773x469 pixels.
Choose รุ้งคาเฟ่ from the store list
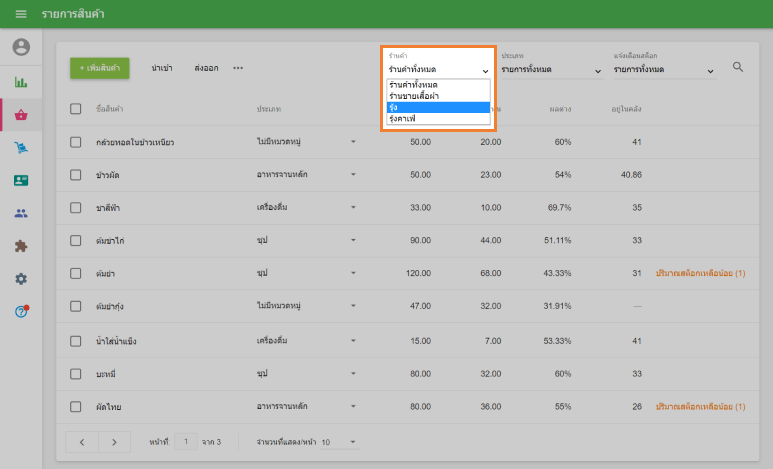pos(438,118)
